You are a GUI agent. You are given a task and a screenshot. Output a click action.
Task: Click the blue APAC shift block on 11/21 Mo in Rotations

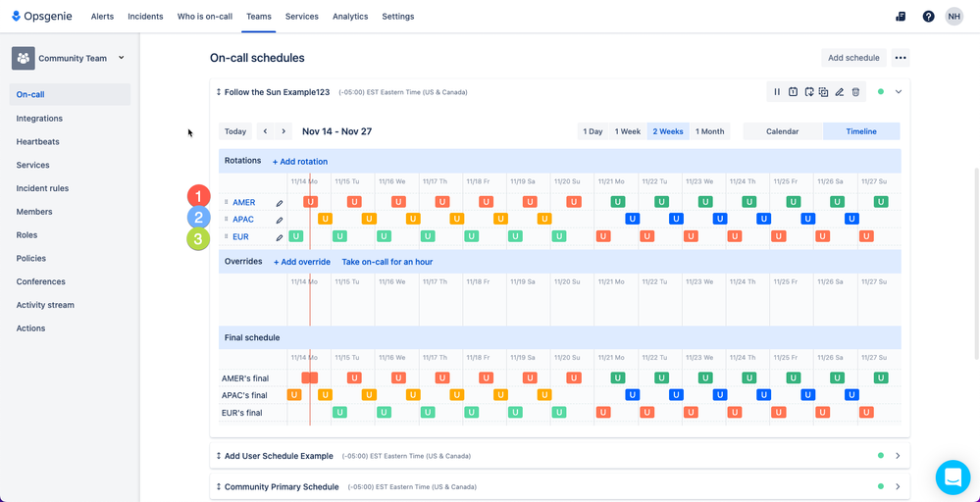coord(633,219)
